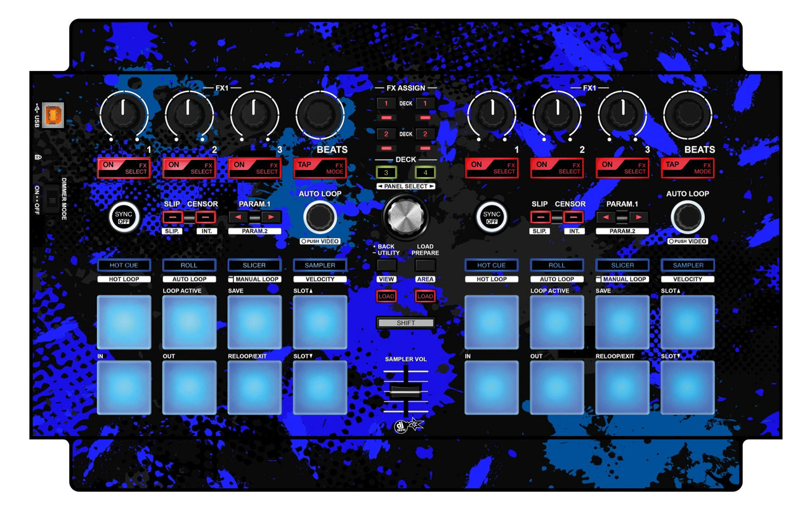Push the AUTO LOOP knob on the right deck
Screen dimensions: 812x514
point(688,217)
